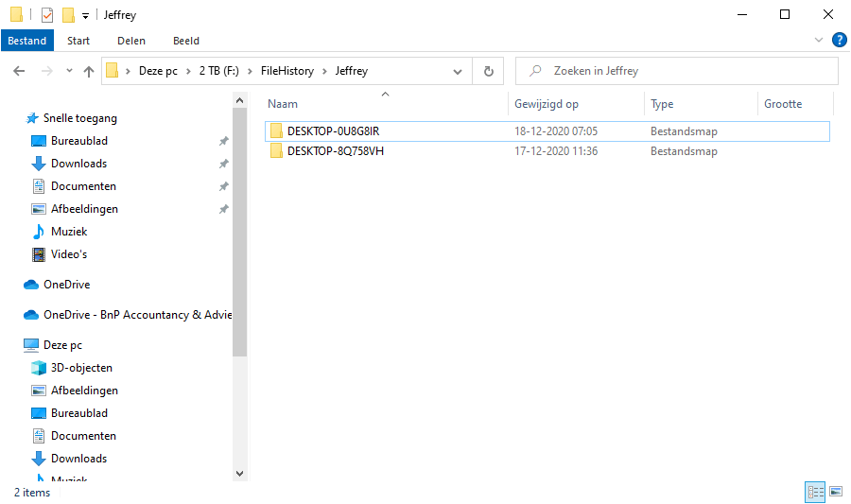Open Documenten under Deze pc
The width and height of the screenshot is (851, 504).
tap(83, 436)
